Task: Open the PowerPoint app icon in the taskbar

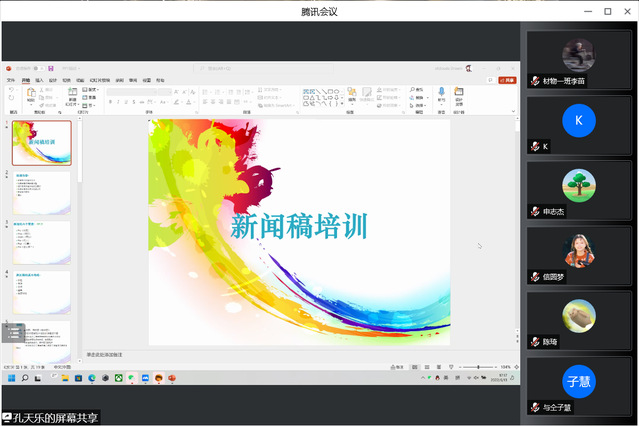Action: [172, 378]
